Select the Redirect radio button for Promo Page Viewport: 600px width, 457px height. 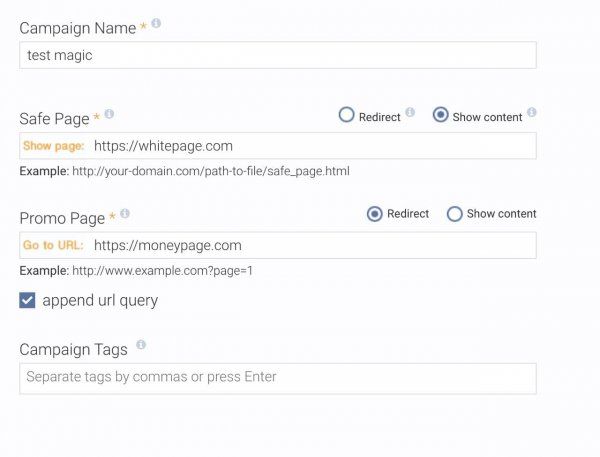click(375, 213)
